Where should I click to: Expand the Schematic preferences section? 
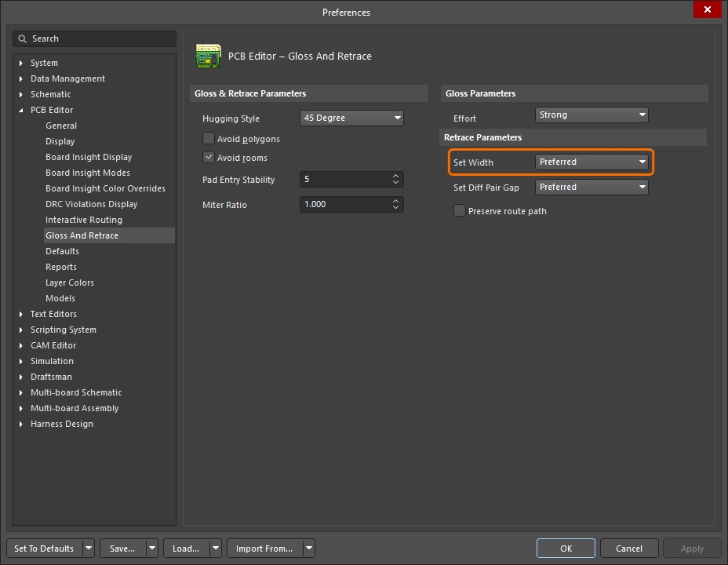pos(19,94)
